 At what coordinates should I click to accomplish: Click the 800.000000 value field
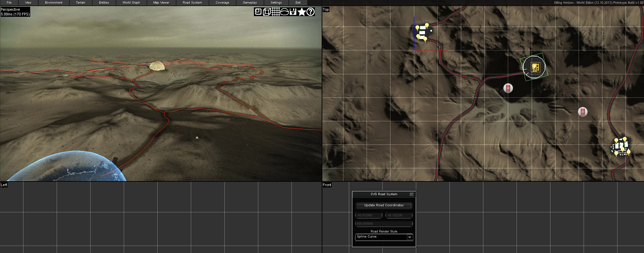pos(384,224)
